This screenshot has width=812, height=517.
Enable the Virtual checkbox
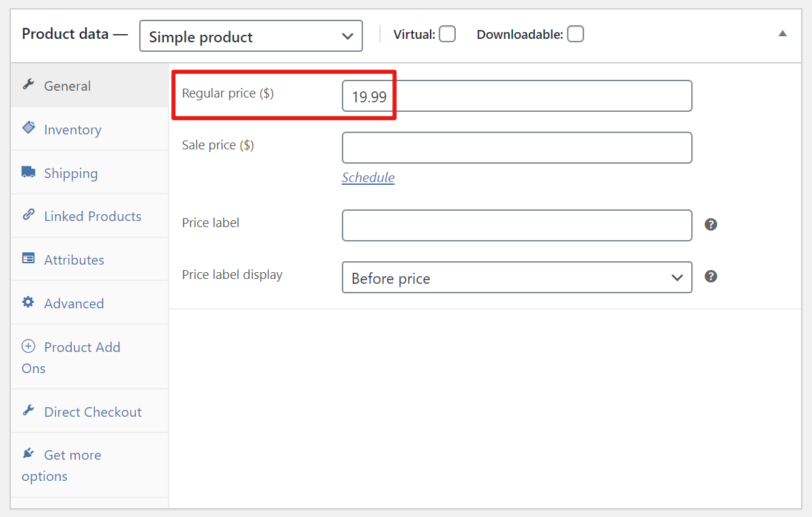click(448, 34)
